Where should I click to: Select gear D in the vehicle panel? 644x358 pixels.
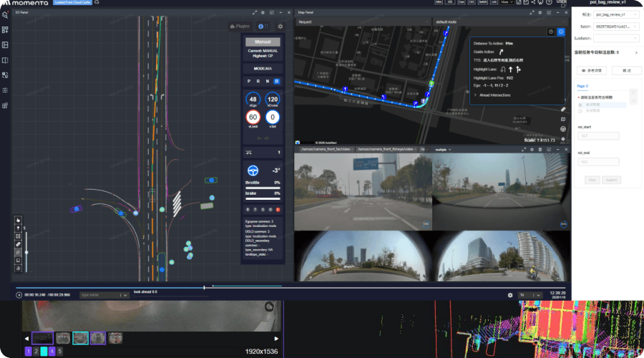276,82
